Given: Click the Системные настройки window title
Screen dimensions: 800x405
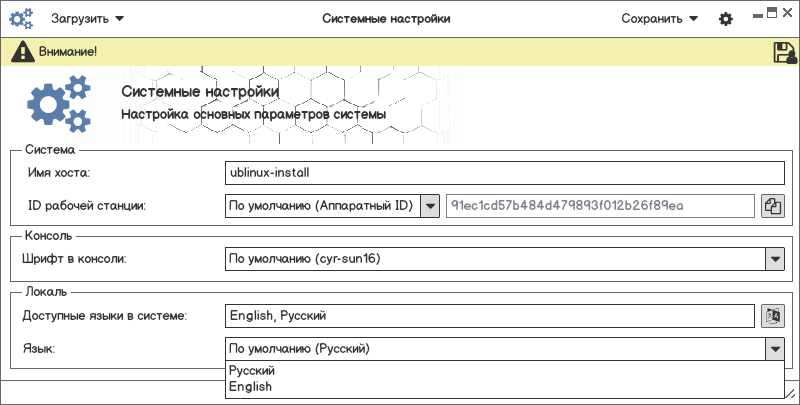Looking at the screenshot, I should coord(386,19).
